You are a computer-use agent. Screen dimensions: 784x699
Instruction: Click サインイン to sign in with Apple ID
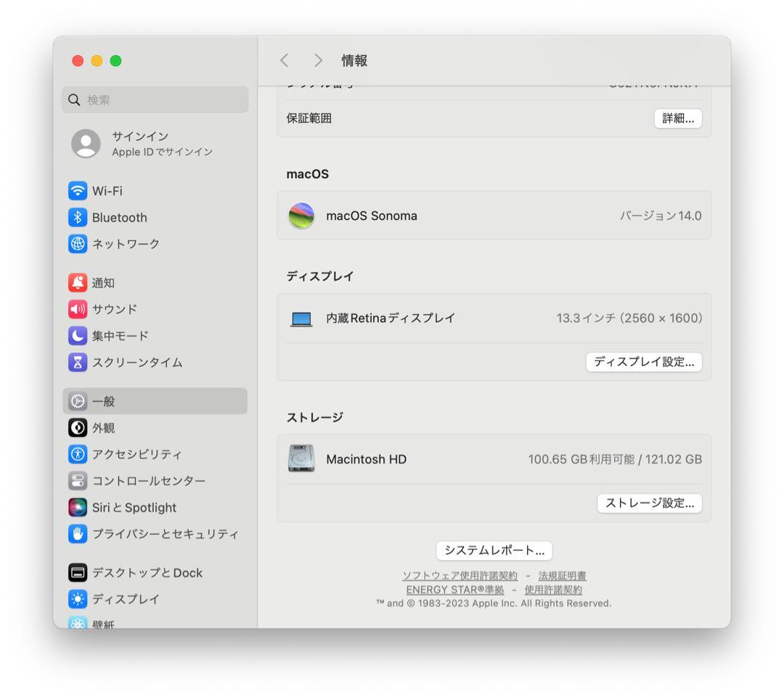(139, 136)
